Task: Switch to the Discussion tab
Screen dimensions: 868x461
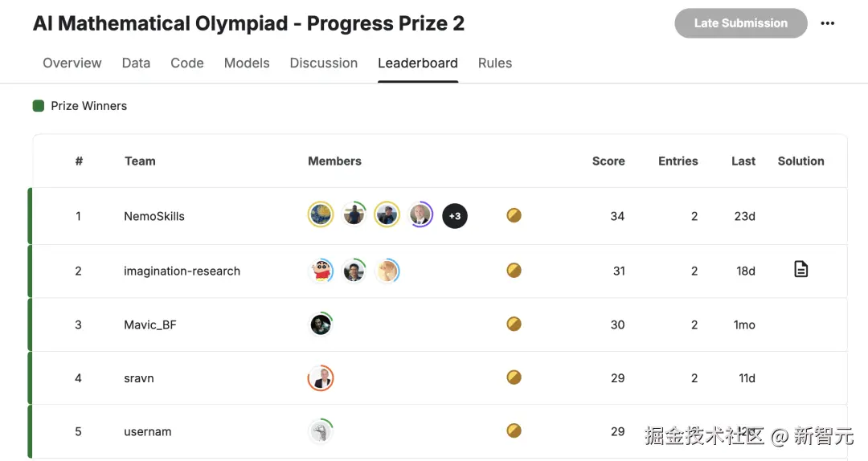Action: coord(323,63)
